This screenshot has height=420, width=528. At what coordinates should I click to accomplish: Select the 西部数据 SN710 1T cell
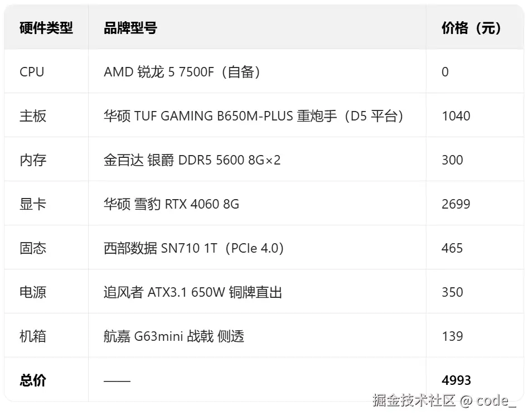[193, 248]
